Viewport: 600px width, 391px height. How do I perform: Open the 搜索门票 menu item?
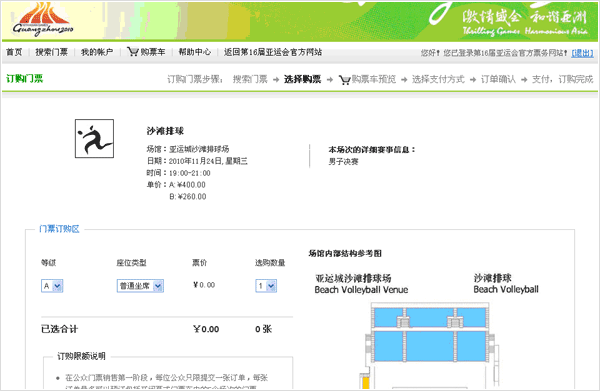coord(52,52)
